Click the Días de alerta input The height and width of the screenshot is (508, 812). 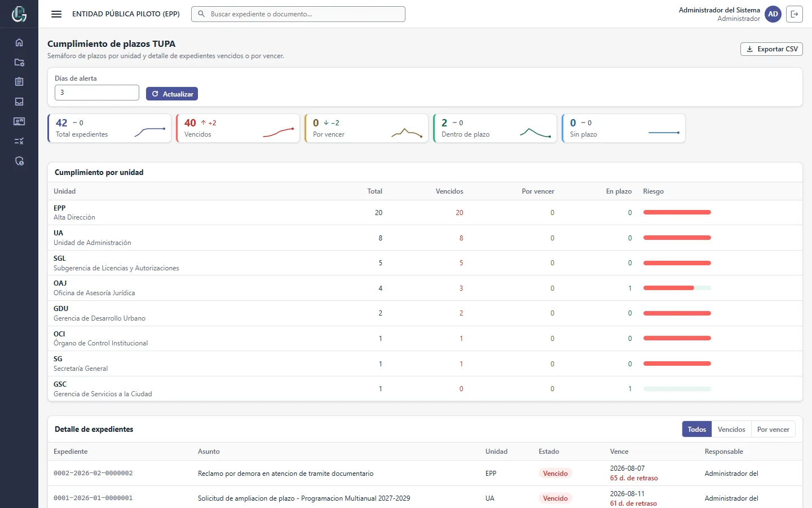coord(97,93)
